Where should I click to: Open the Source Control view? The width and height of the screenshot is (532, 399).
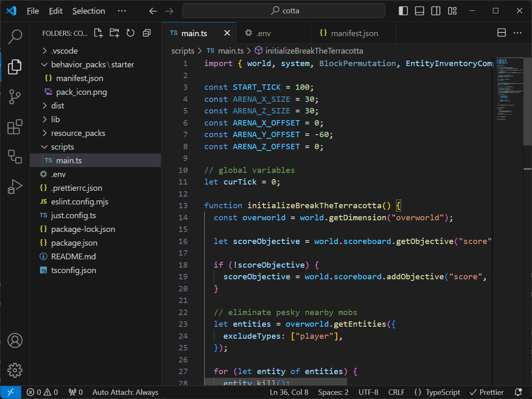pos(15,97)
